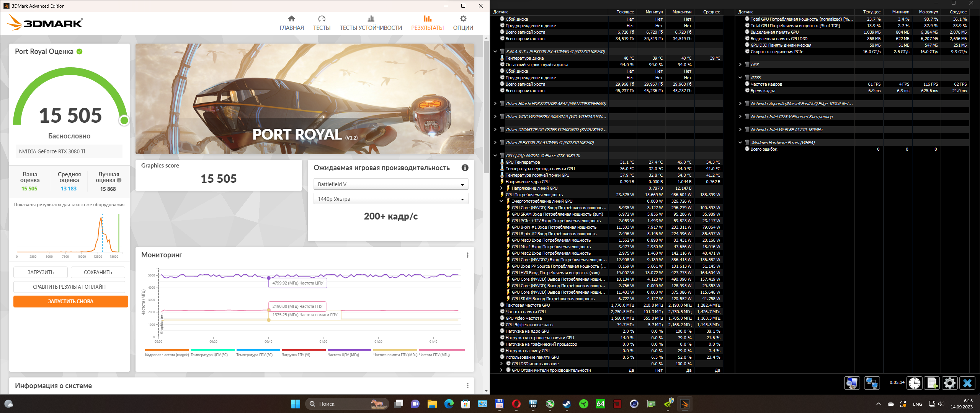The width and height of the screenshot is (980, 413).
Task: Open the Информация о системе three-dot menu
Action: point(467,385)
